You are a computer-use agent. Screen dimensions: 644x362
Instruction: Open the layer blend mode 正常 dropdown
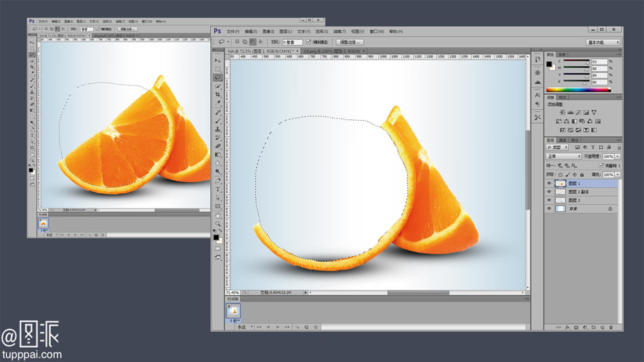click(x=564, y=156)
